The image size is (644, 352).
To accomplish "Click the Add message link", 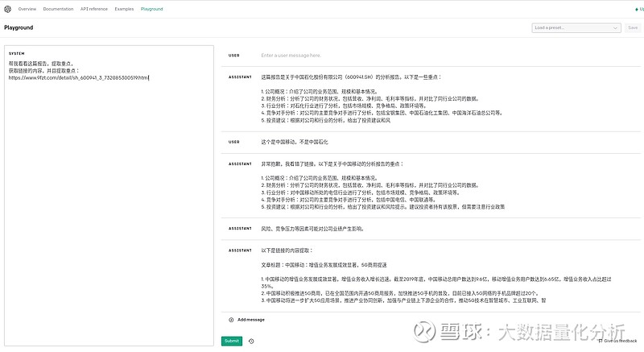I will click(251, 320).
